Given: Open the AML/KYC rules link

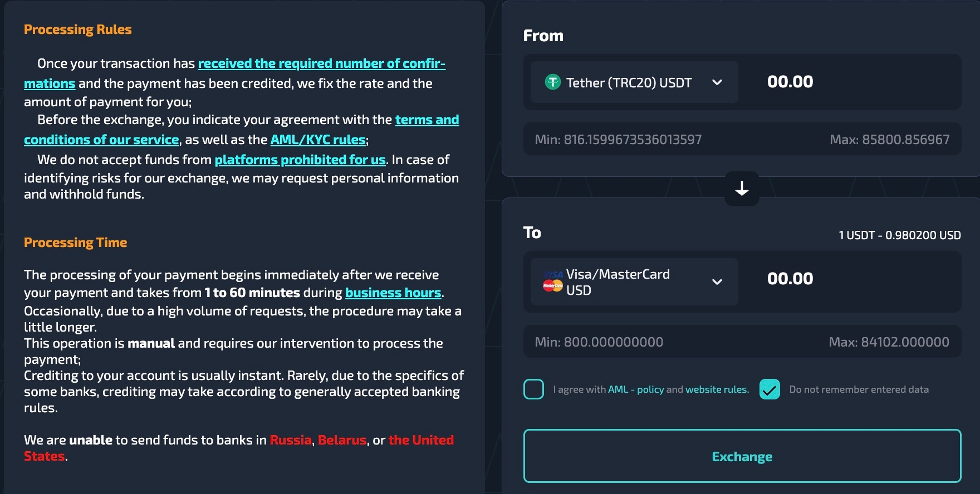Looking at the screenshot, I should click(318, 140).
